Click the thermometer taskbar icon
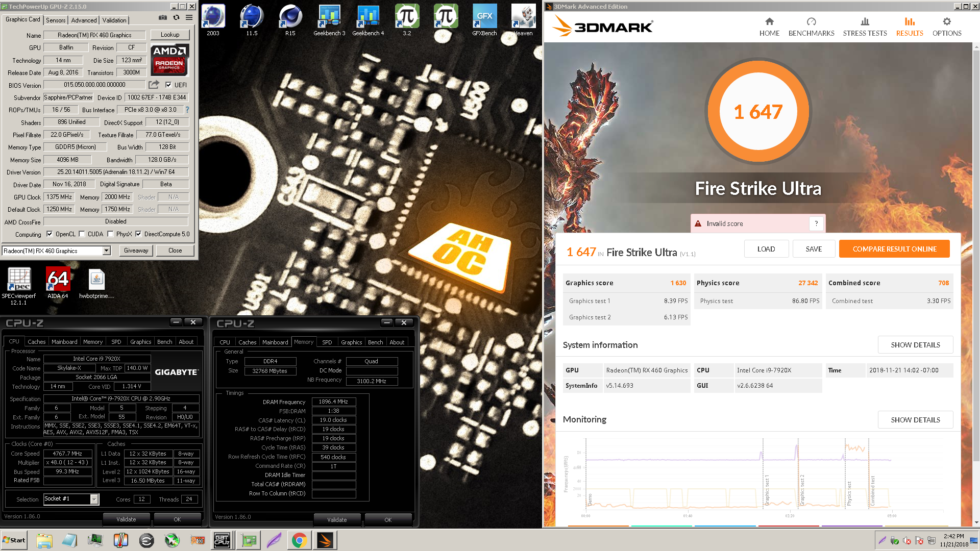This screenshot has width=980, height=551. 121,540
